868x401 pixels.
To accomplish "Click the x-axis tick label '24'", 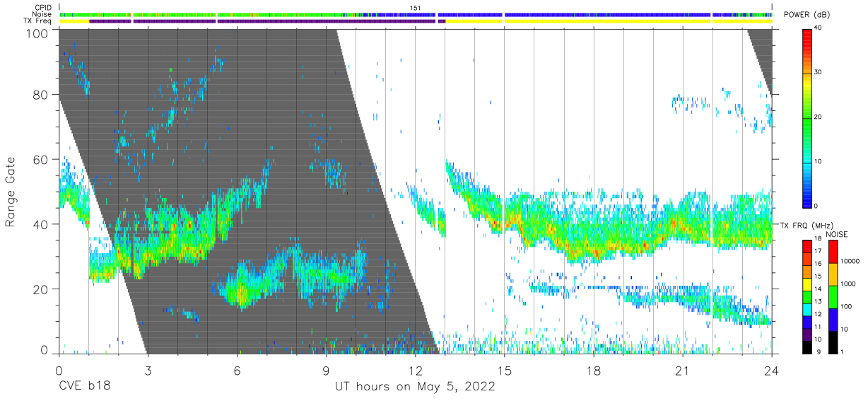I will coord(772,369).
